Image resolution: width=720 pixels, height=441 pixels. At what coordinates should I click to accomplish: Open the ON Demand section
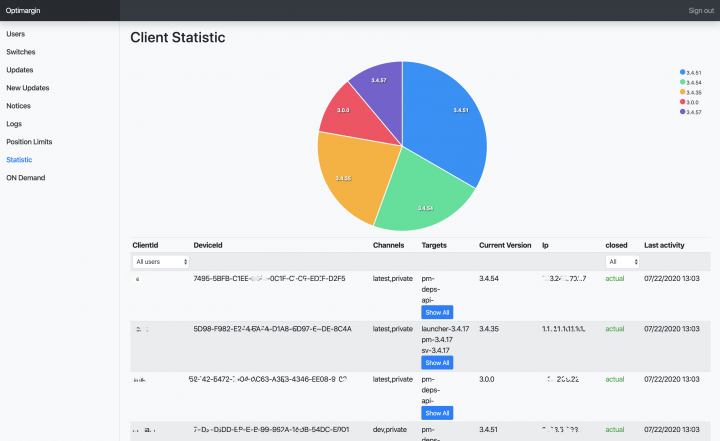pyautogui.click(x=26, y=178)
